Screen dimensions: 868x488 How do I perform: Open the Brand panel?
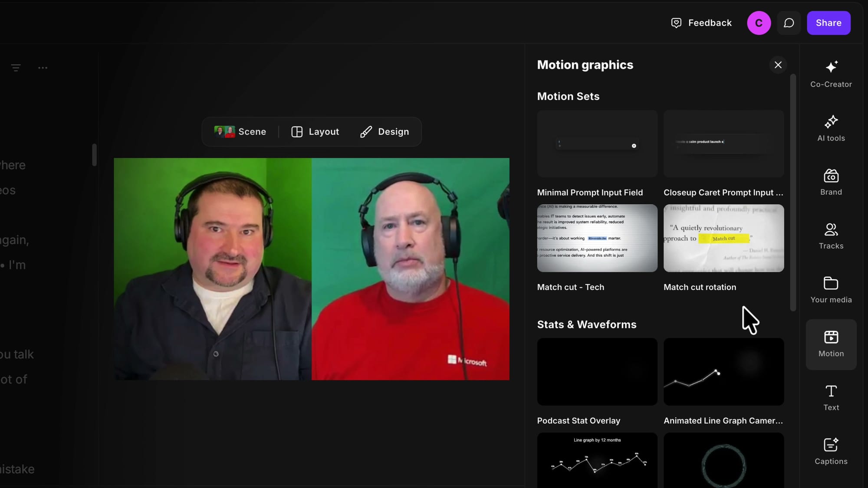pyautogui.click(x=831, y=182)
